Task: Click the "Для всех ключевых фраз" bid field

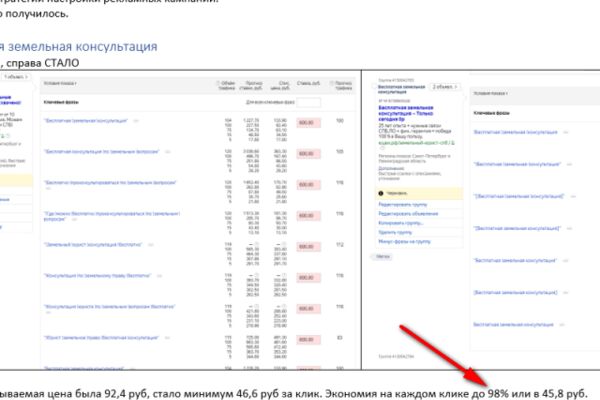Action: pyautogui.click(x=308, y=102)
